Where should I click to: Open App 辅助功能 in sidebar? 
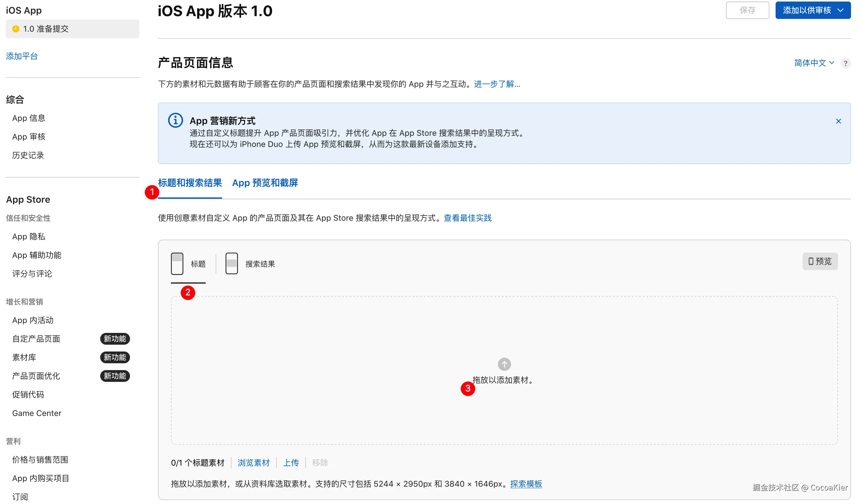tap(37, 255)
